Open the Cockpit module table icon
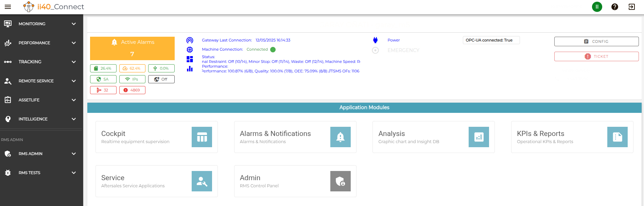644x206 pixels. 202,137
